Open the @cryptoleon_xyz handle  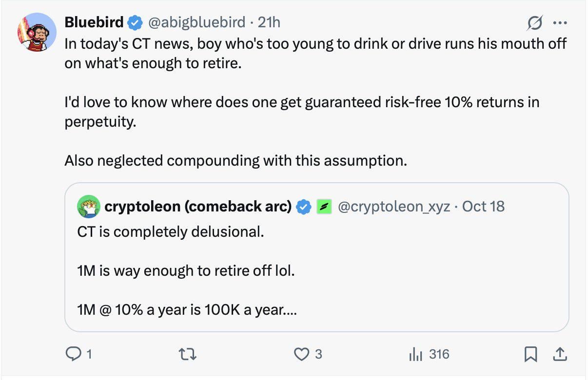[x=394, y=207]
